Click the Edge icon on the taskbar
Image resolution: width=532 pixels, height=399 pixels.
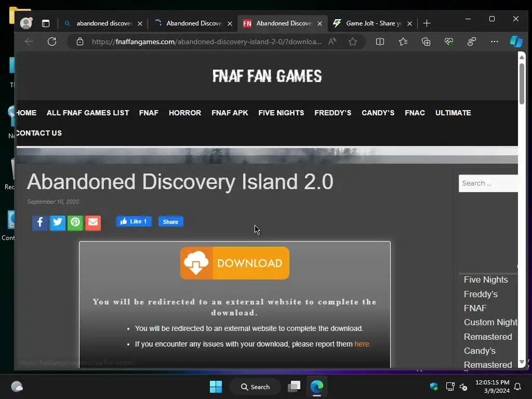(317, 387)
